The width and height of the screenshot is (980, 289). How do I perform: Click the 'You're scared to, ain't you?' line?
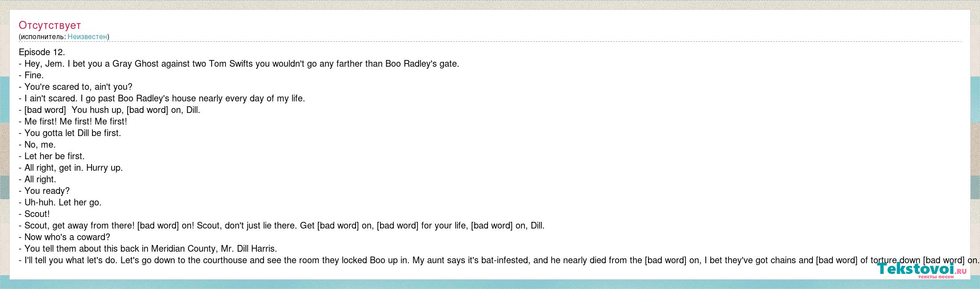(76, 87)
